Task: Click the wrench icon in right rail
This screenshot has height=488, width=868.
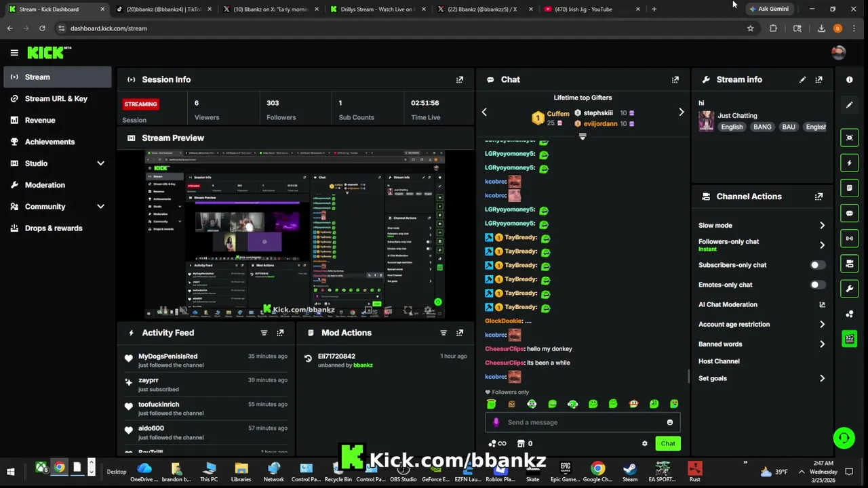Action: pyautogui.click(x=850, y=289)
